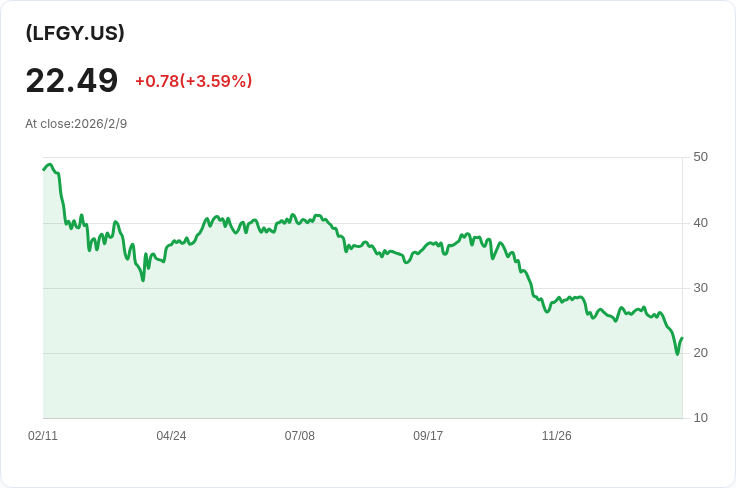Select the 11/26 date on the time axis
736x488 pixels.
[556, 436]
